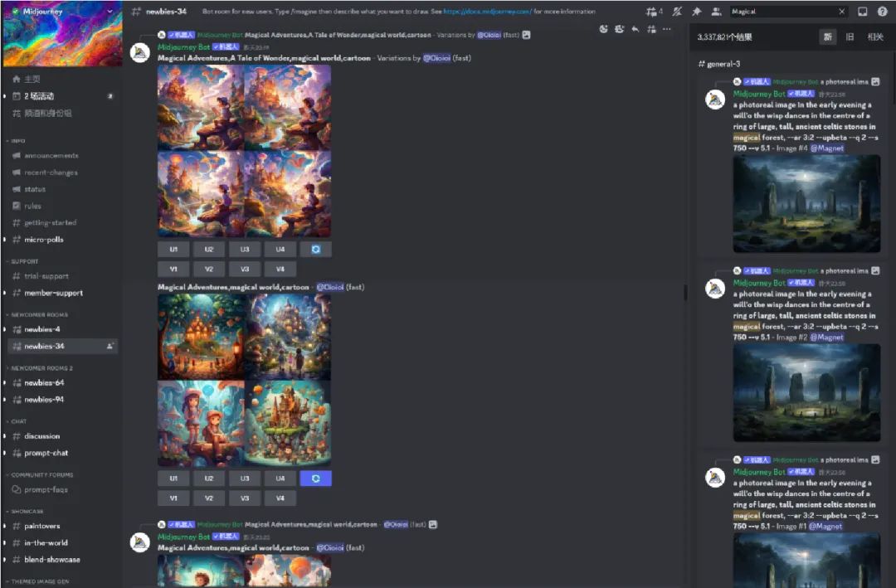The height and width of the screenshot is (588, 896).
Task: Collapse the SHOWCASE channel category
Action: coord(25,512)
